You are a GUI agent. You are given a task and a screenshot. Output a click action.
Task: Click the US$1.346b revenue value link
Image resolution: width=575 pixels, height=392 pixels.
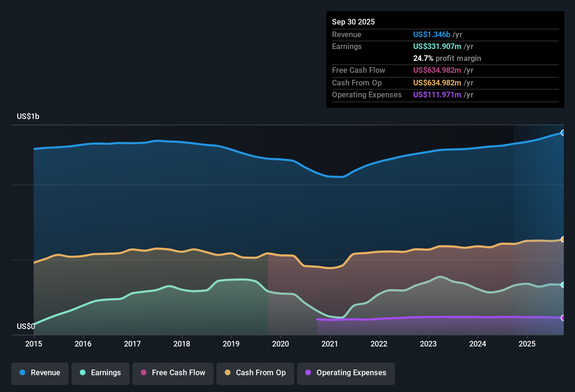pos(431,34)
